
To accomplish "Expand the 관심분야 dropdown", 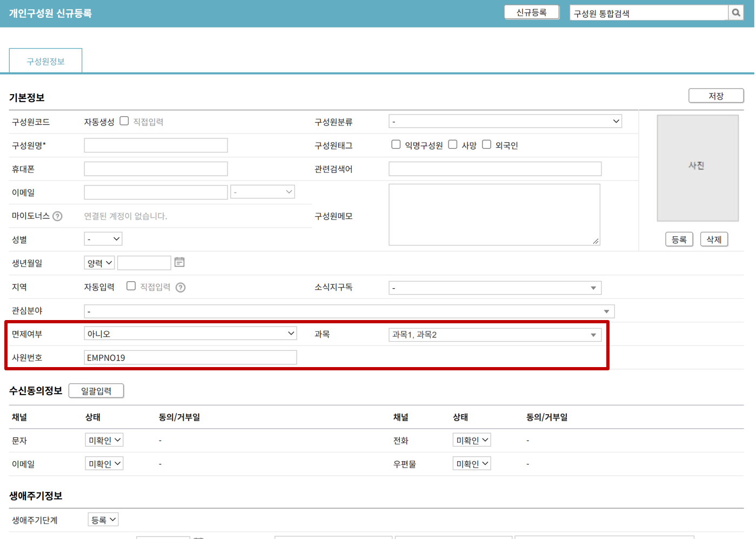I will (349, 311).
